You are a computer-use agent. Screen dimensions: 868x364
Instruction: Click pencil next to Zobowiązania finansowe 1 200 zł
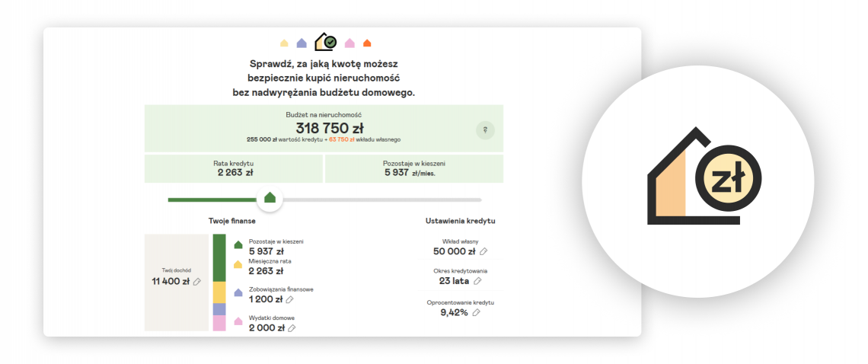[289, 299]
